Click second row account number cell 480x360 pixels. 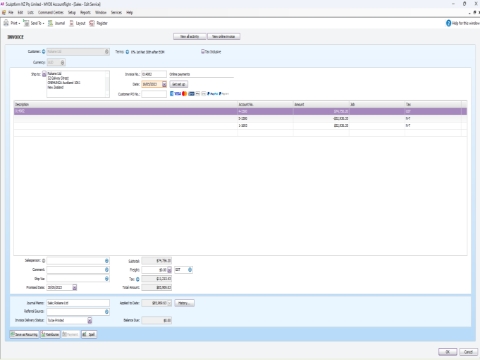point(265,119)
